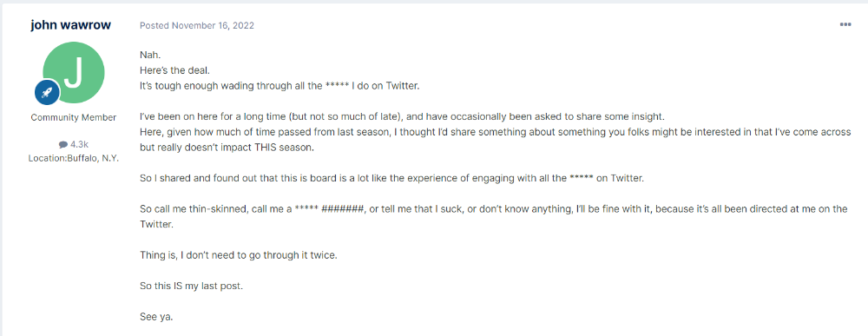
Task: Open the green "J" avatar profile picture
Action: click(x=74, y=73)
